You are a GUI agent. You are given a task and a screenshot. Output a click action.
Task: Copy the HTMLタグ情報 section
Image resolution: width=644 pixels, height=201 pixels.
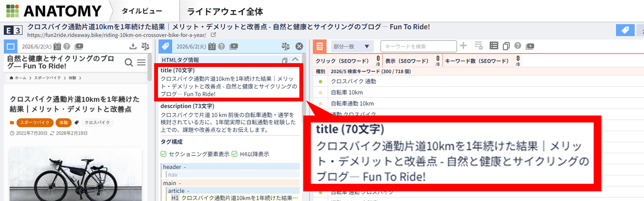(285, 60)
